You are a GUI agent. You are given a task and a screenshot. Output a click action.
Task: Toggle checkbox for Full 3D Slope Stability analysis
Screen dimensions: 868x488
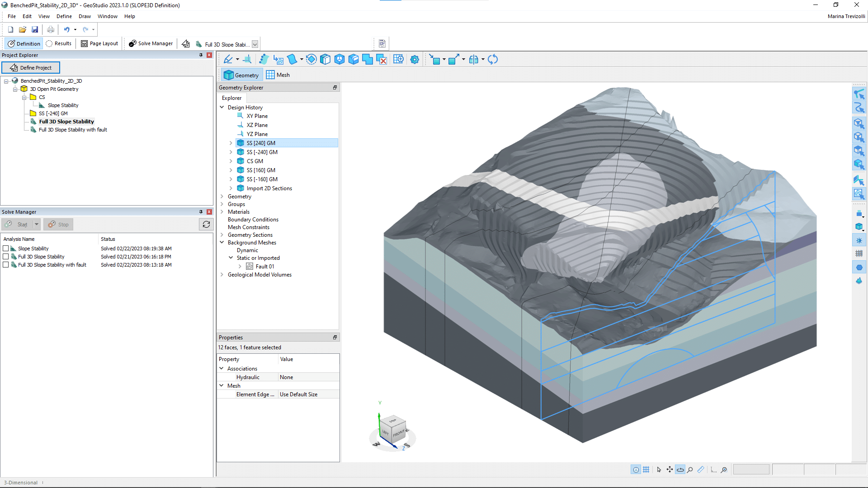(x=6, y=256)
